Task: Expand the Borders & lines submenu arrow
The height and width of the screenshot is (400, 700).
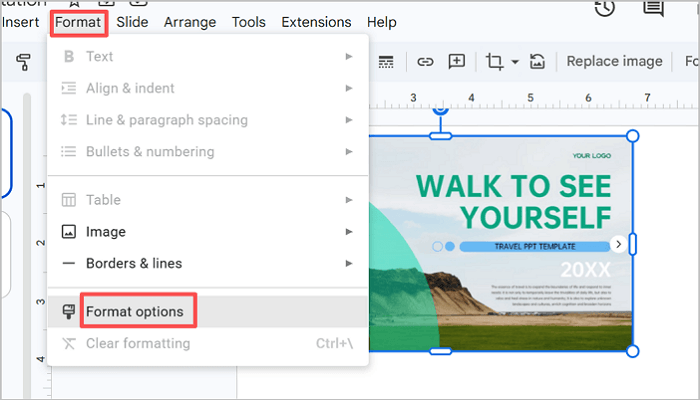Action: pyautogui.click(x=349, y=263)
